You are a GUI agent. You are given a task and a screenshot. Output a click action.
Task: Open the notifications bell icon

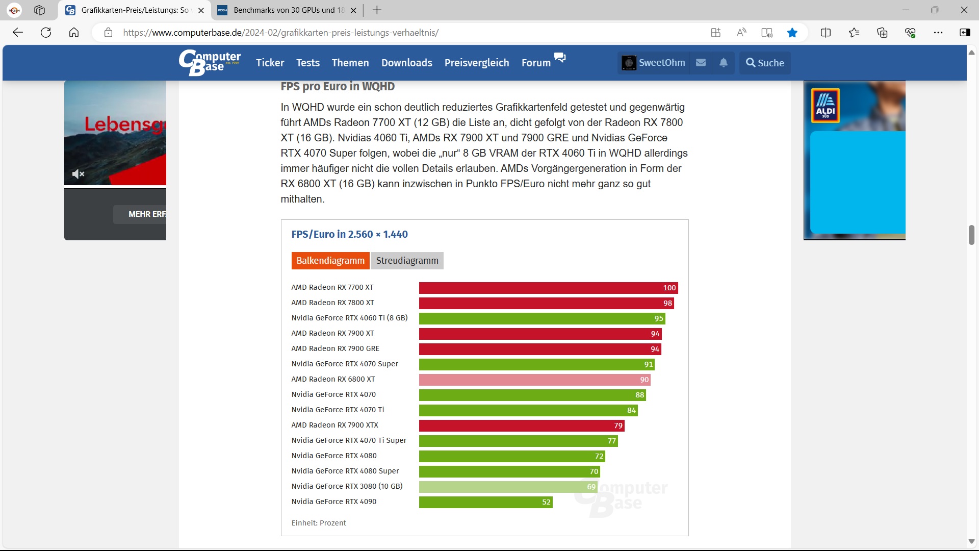pyautogui.click(x=724, y=63)
